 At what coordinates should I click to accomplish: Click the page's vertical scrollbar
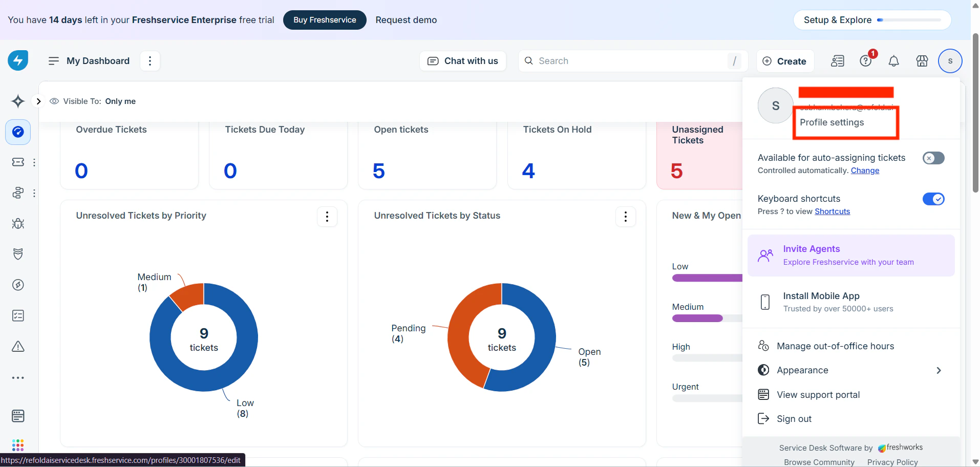tap(975, 113)
